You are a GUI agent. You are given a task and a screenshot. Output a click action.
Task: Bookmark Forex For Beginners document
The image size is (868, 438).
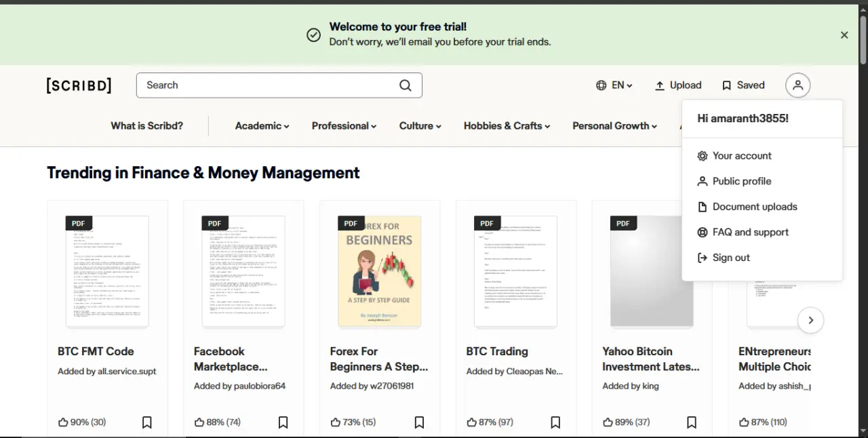point(419,422)
